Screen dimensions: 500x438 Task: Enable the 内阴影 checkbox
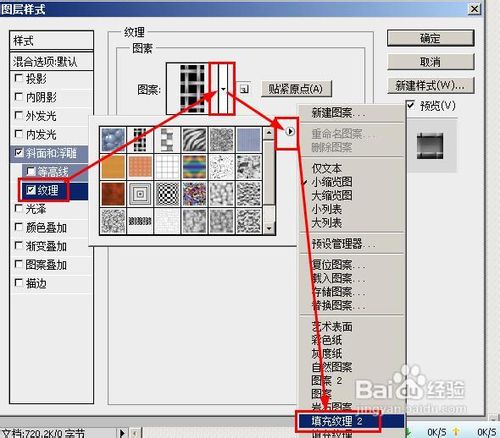[x=19, y=97]
